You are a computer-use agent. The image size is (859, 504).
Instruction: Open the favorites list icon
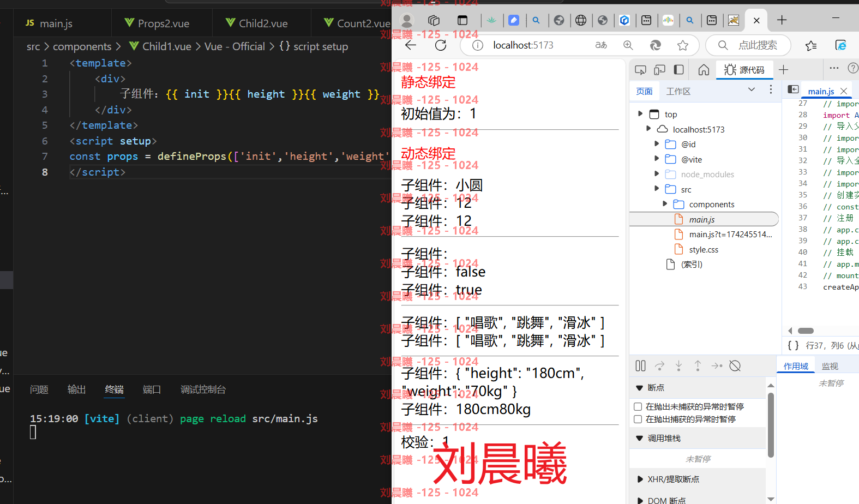click(811, 45)
